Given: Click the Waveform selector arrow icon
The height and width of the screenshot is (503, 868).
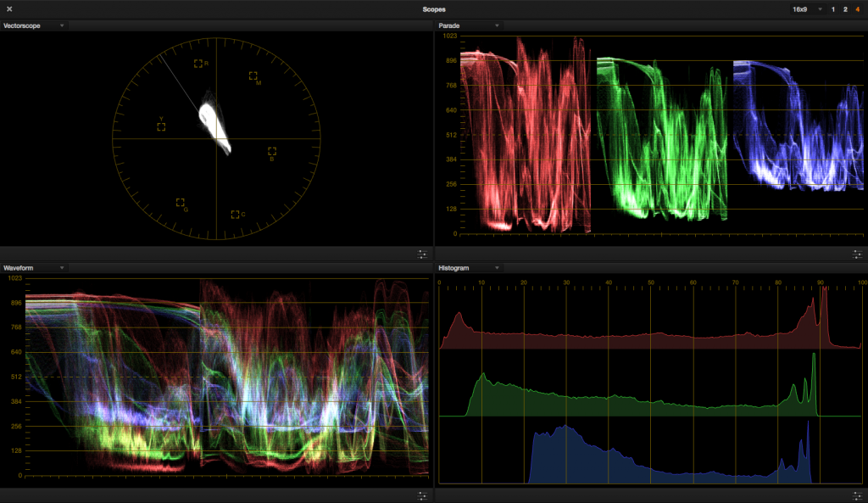Looking at the screenshot, I should pyautogui.click(x=61, y=267).
